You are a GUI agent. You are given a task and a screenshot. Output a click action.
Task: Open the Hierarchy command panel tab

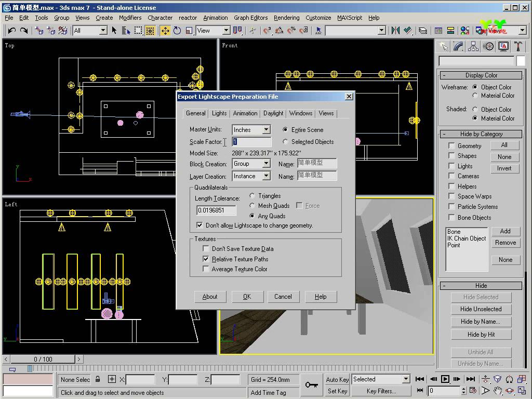click(473, 46)
